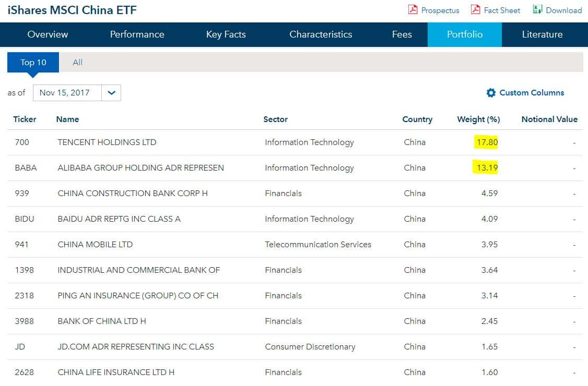
Task: Click ALIBABA GROUP HOLDING ADR REPRESEN
Action: (140, 168)
